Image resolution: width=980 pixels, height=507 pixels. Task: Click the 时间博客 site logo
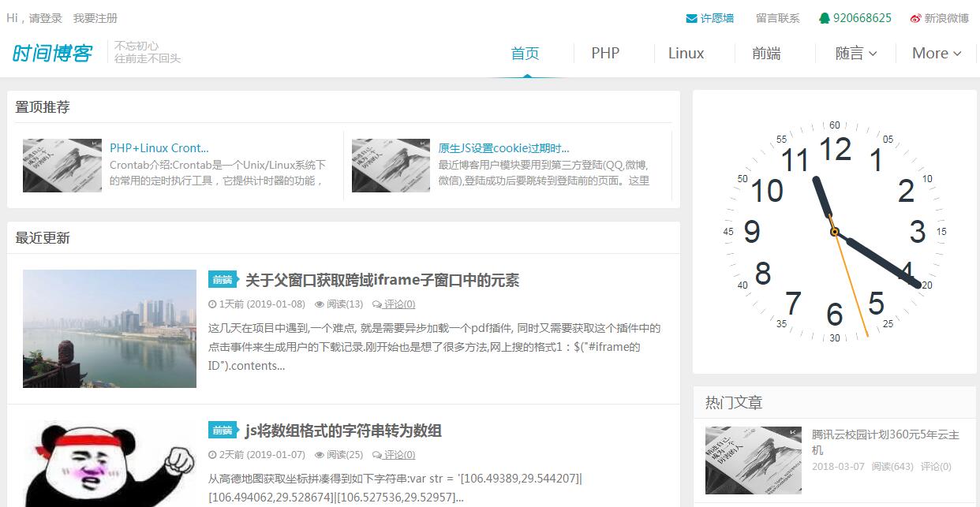tap(52, 53)
